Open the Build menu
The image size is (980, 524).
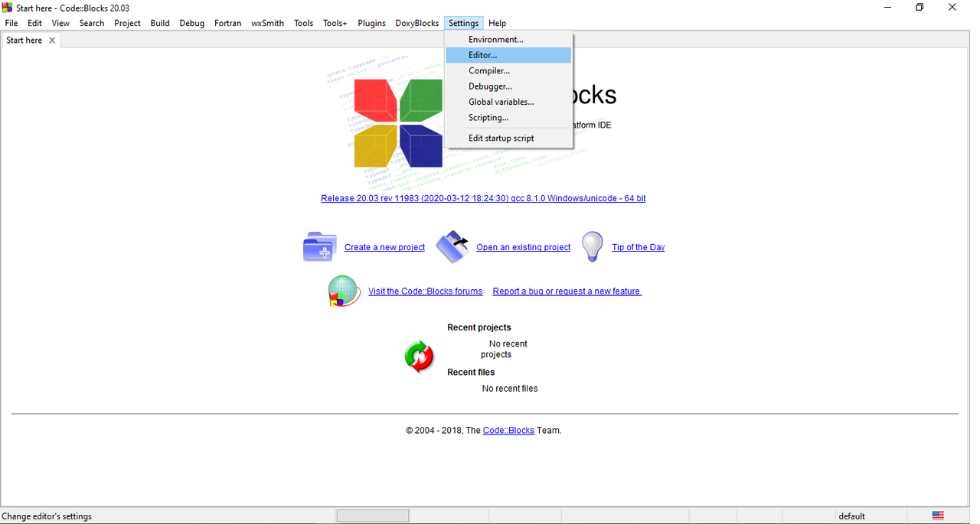click(160, 23)
